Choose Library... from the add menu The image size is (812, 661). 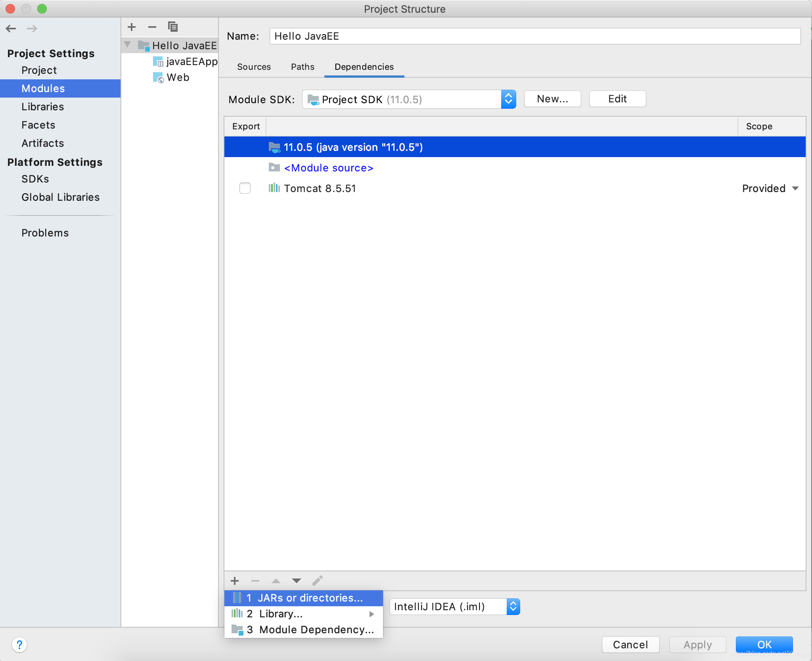tap(304, 614)
